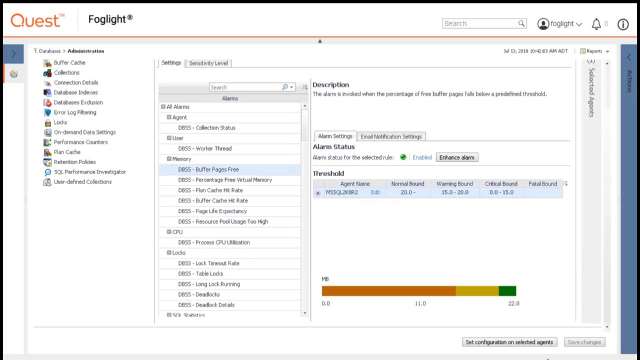The width and height of the screenshot is (640, 360).
Task: Click Set configuration on selected agents
Action: click(509, 342)
